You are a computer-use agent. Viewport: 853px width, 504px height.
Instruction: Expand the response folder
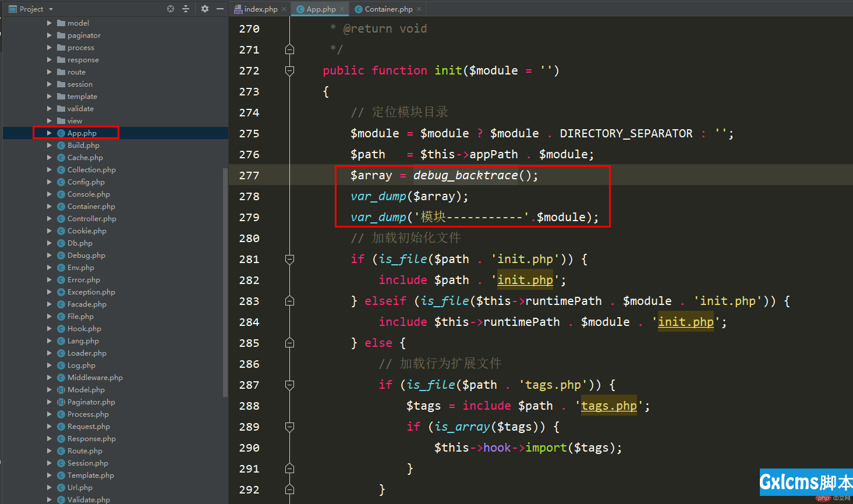click(49, 60)
